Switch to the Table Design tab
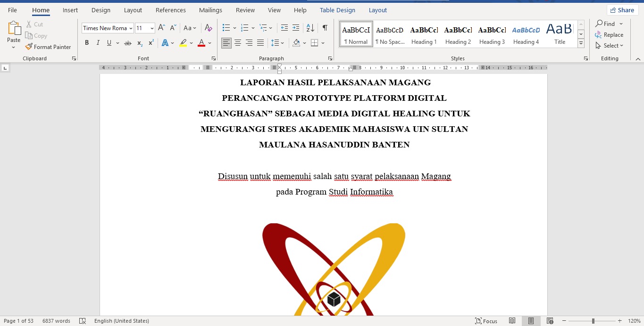The width and height of the screenshot is (644, 326). tap(337, 10)
